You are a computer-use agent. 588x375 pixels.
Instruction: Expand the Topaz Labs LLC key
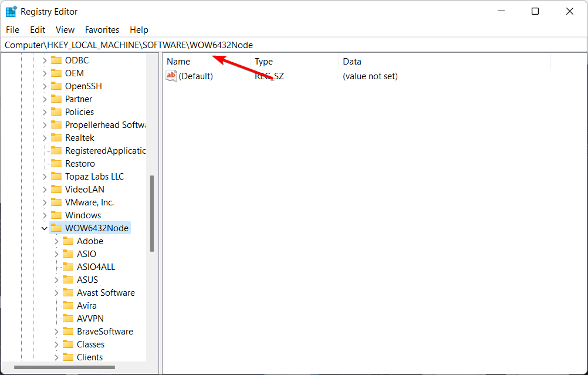45,177
